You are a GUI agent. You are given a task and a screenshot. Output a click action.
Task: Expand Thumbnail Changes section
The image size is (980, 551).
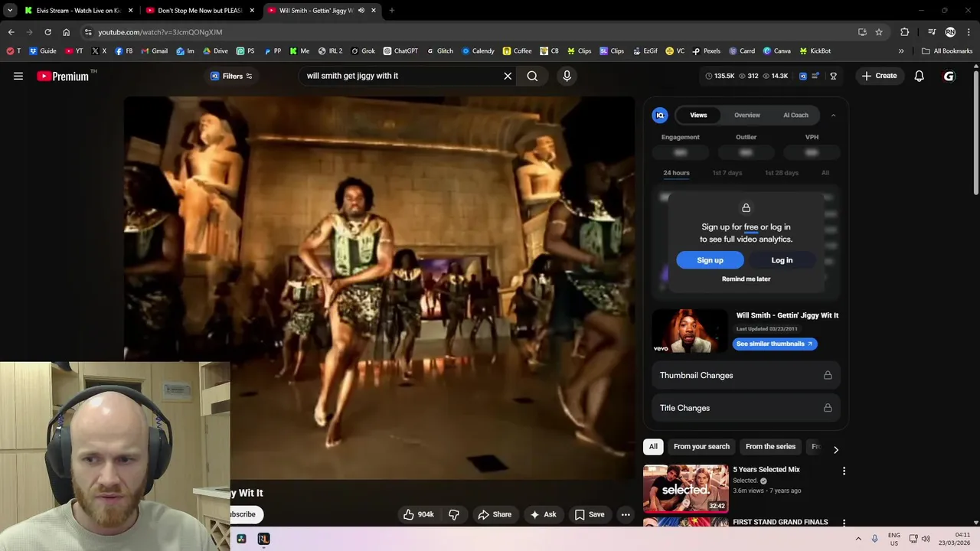(x=746, y=376)
